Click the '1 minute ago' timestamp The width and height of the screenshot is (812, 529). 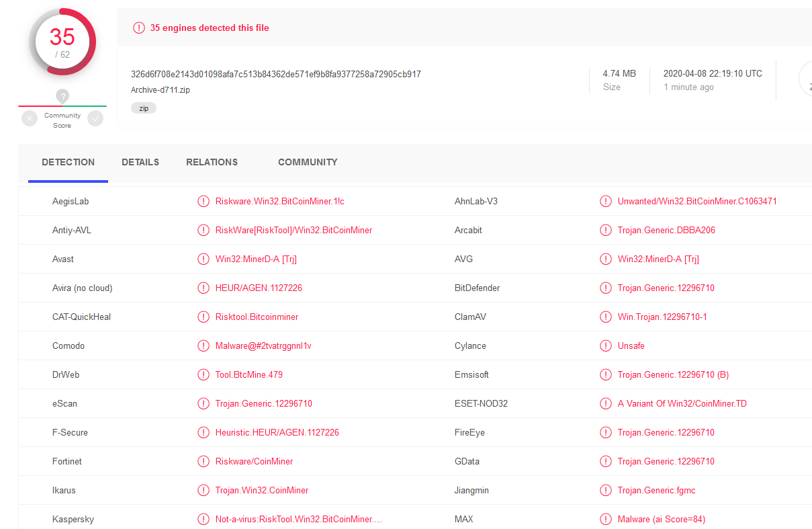pyautogui.click(x=688, y=87)
